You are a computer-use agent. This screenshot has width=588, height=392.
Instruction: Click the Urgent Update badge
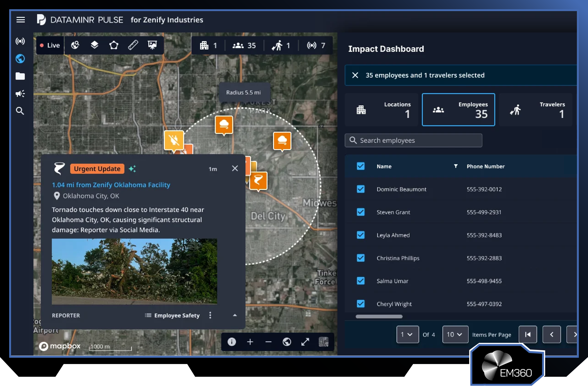pyautogui.click(x=97, y=169)
